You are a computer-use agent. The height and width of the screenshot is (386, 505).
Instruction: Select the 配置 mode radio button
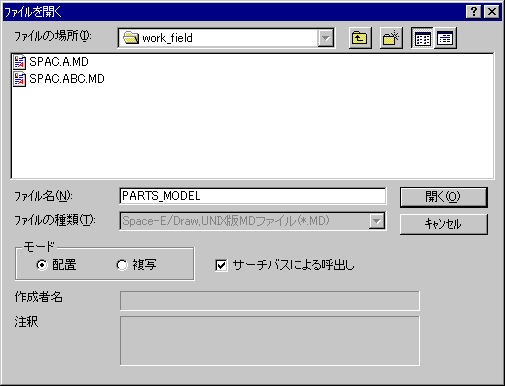click(42, 265)
